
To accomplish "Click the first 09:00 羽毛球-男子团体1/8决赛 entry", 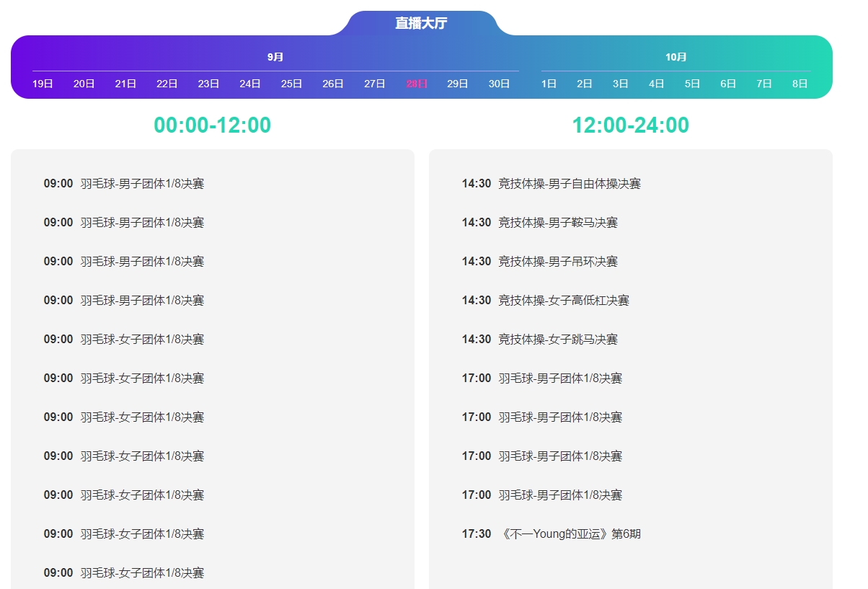I will point(142,184).
